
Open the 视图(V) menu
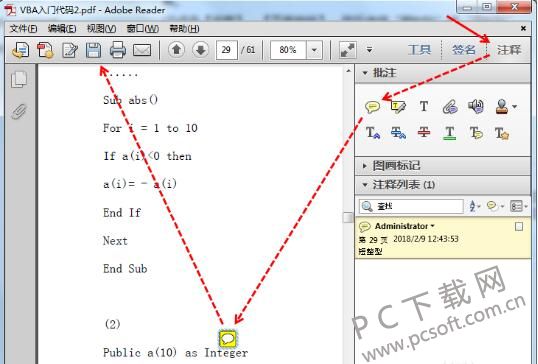[x=102, y=28]
